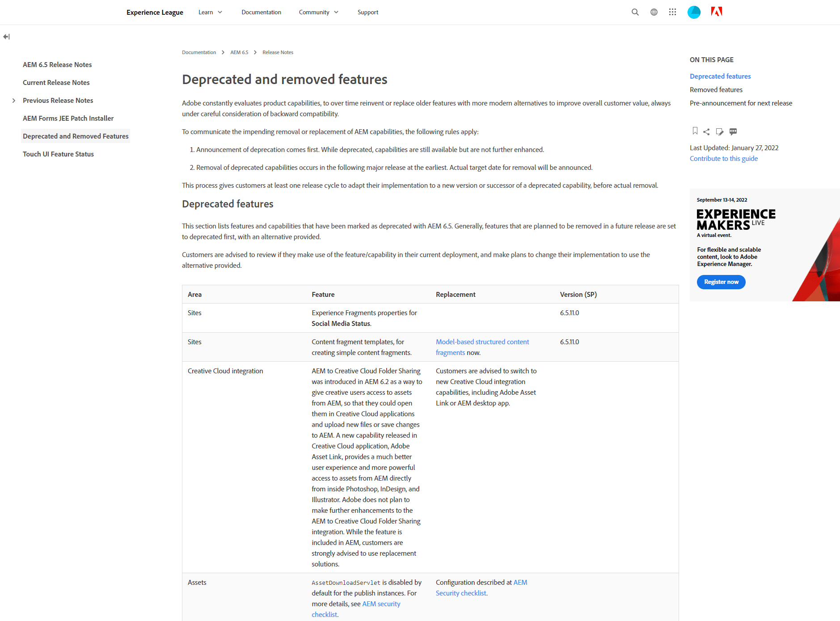The image size is (840, 621).
Task: Click version 6.5.11.0 in the Social Media Status row
Action: click(x=570, y=313)
